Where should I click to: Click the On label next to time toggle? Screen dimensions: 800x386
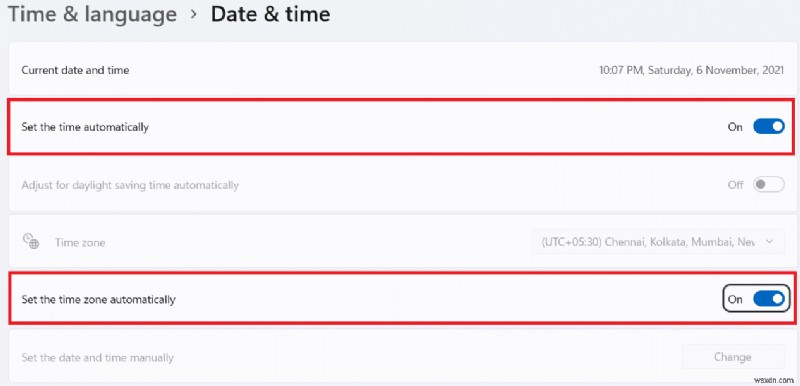click(x=735, y=127)
